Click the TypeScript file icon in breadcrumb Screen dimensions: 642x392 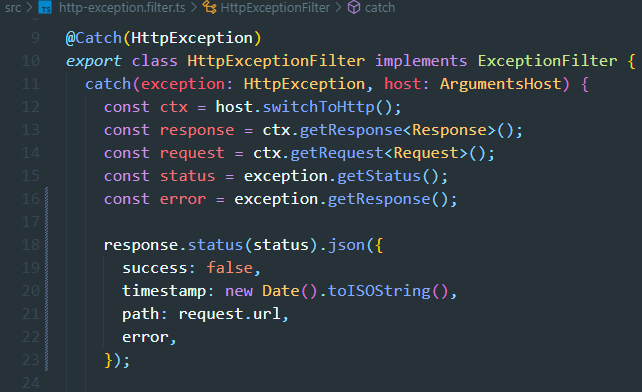point(45,8)
